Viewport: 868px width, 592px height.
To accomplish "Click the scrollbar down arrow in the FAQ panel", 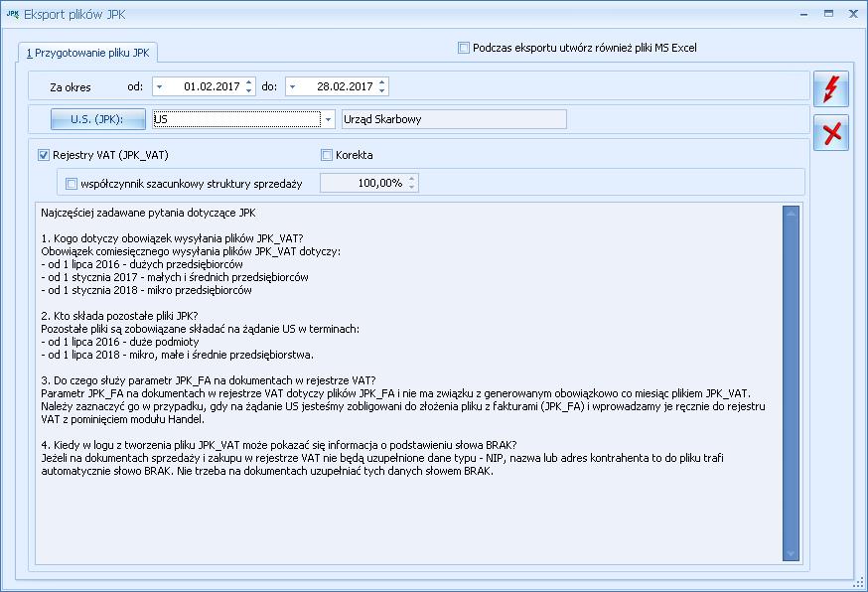I will pyautogui.click(x=792, y=554).
